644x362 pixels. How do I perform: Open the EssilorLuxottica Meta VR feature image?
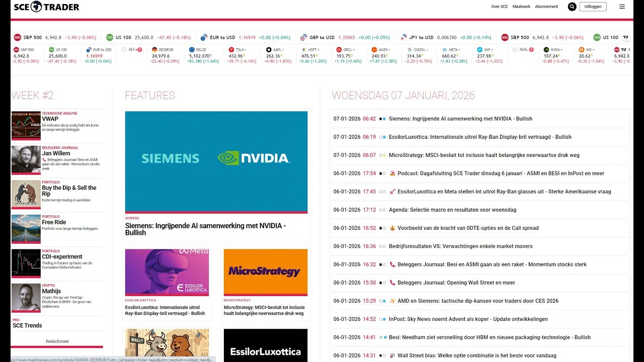167,273
